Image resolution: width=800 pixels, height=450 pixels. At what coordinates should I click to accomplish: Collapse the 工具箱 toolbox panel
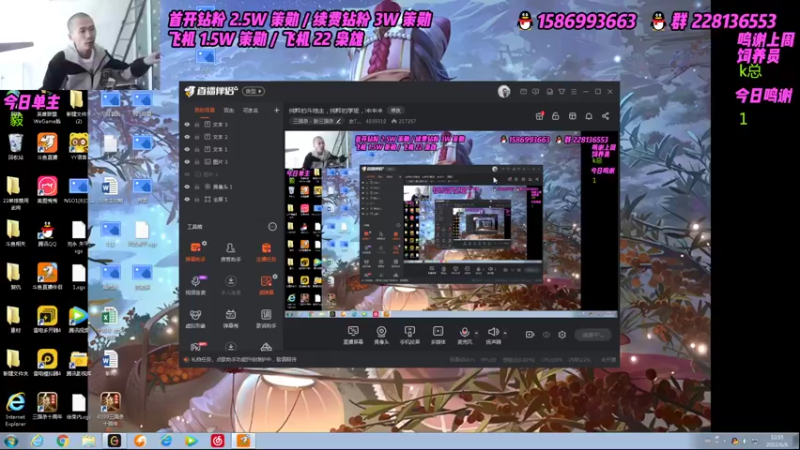pos(272,227)
